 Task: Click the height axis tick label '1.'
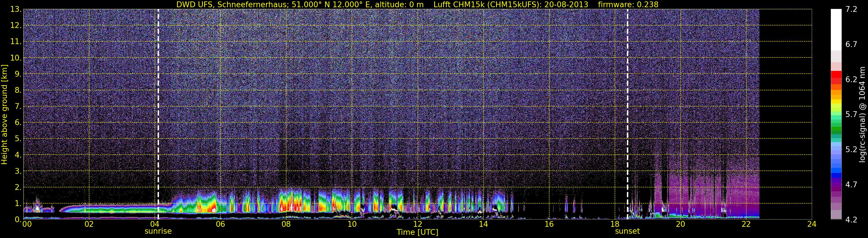pyautogui.click(x=18, y=203)
